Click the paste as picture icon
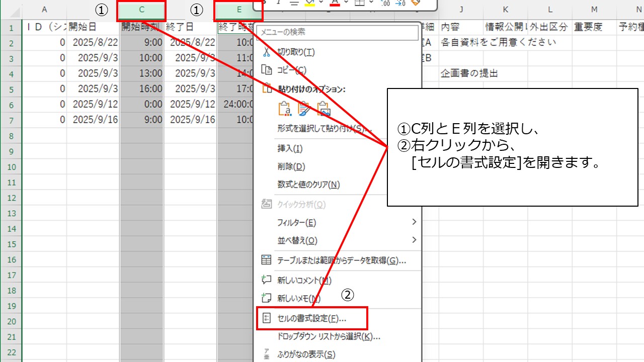Image resolution: width=644 pixels, height=362 pixels. 324,108
